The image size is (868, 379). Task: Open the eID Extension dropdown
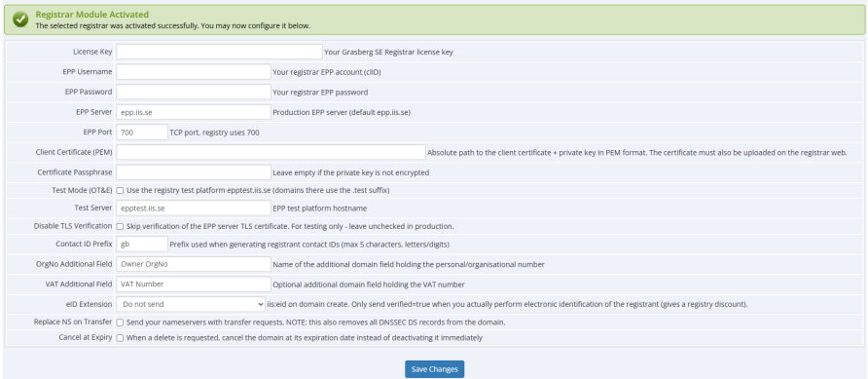point(191,304)
